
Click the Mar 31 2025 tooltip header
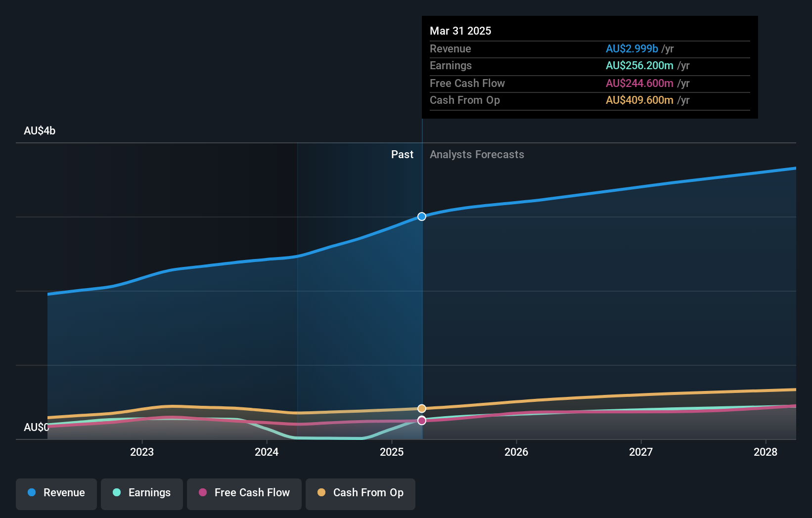[460, 31]
